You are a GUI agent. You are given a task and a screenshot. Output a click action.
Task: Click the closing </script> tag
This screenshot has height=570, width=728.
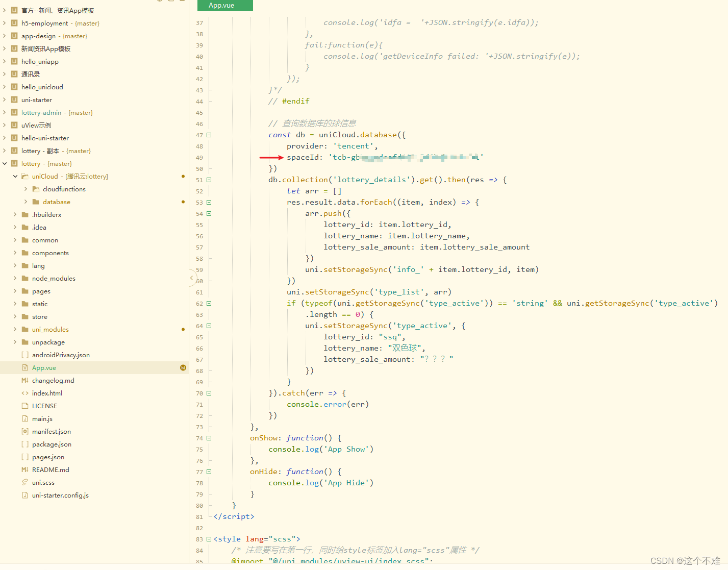[x=234, y=517]
